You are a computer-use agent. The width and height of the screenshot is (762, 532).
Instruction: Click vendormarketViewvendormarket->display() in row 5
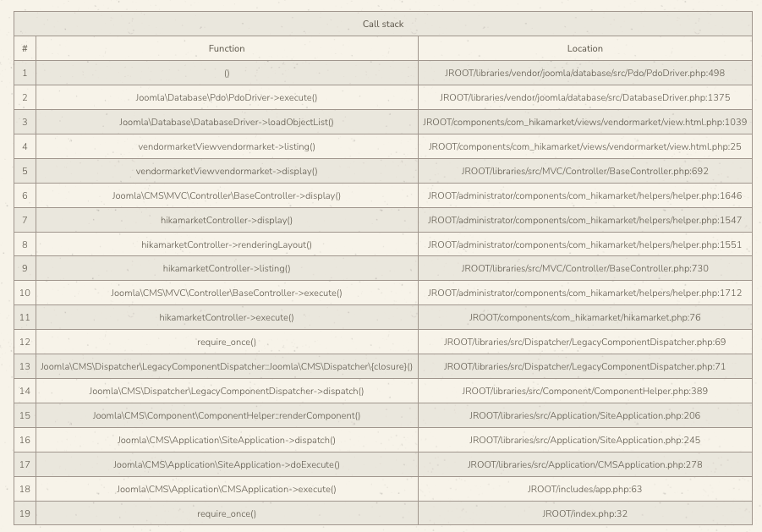tap(227, 171)
